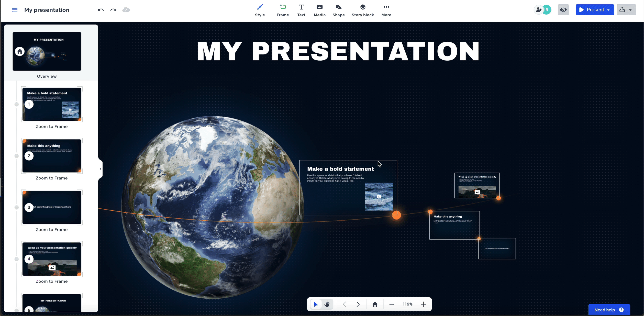The height and width of the screenshot is (316, 644).
Task: Click orange node on Wrap up frame corner
Action: point(498,198)
